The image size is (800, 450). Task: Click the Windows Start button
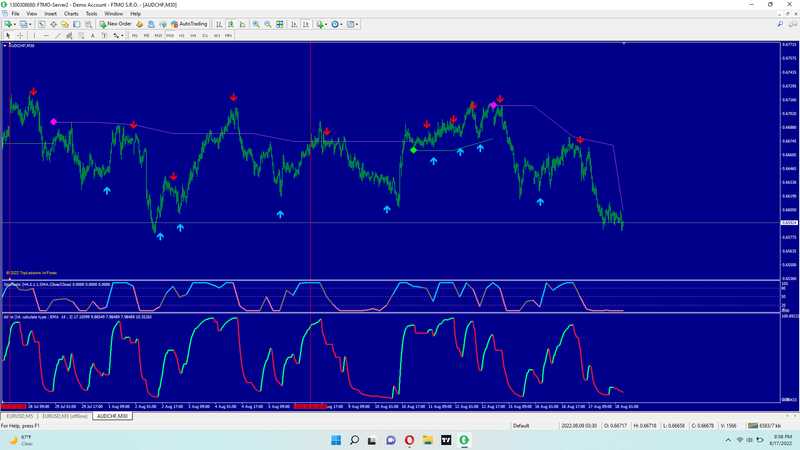pyautogui.click(x=336, y=440)
